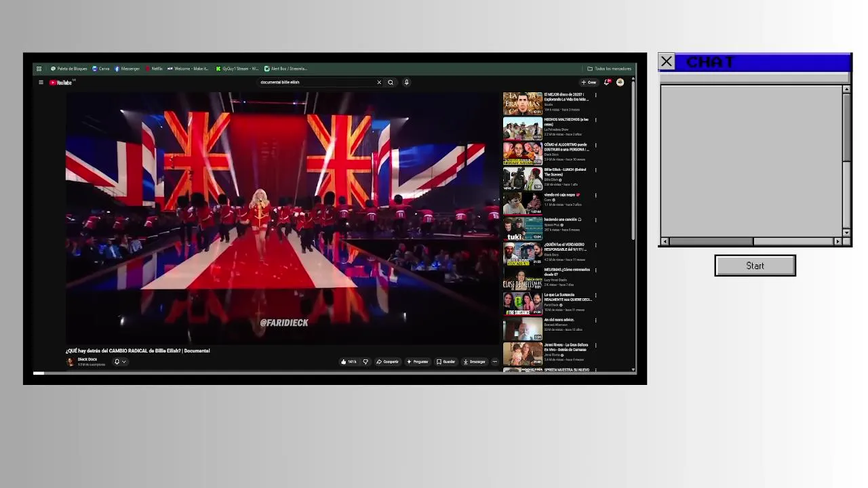Viewport: 868px width, 488px height.
Task: Open Jenni Rivera La Gran Señora title
Action: pyautogui.click(x=566, y=347)
